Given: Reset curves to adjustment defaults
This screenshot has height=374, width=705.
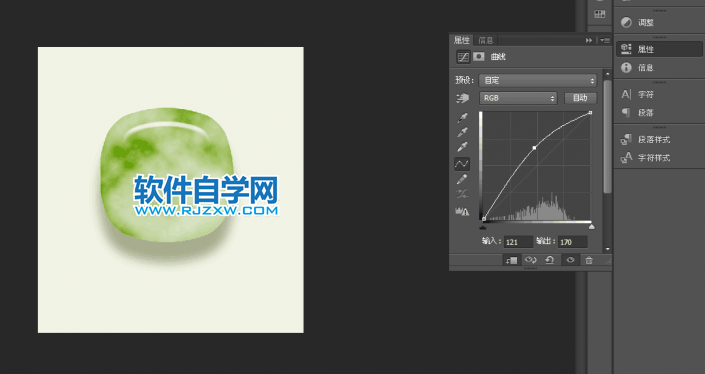Looking at the screenshot, I should 549,260.
